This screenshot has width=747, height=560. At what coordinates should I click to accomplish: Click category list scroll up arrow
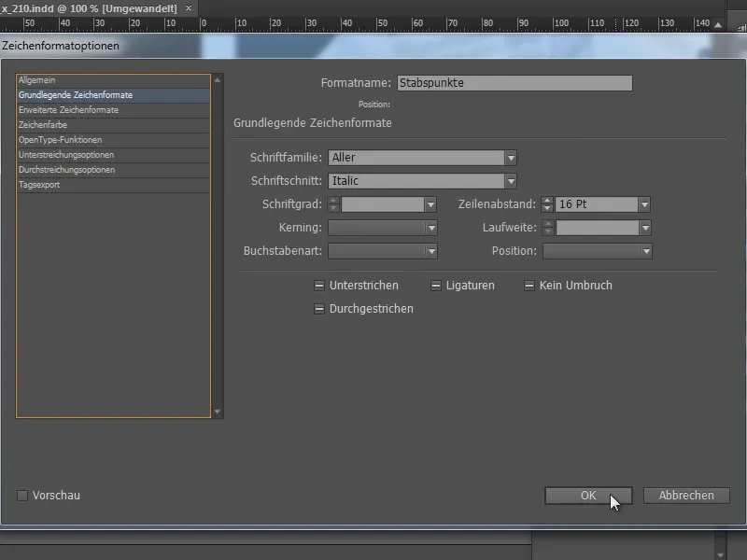click(218, 80)
